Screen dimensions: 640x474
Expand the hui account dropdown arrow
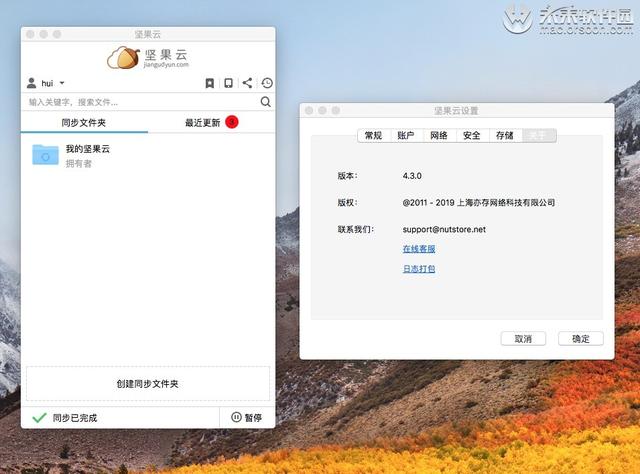coord(62,83)
